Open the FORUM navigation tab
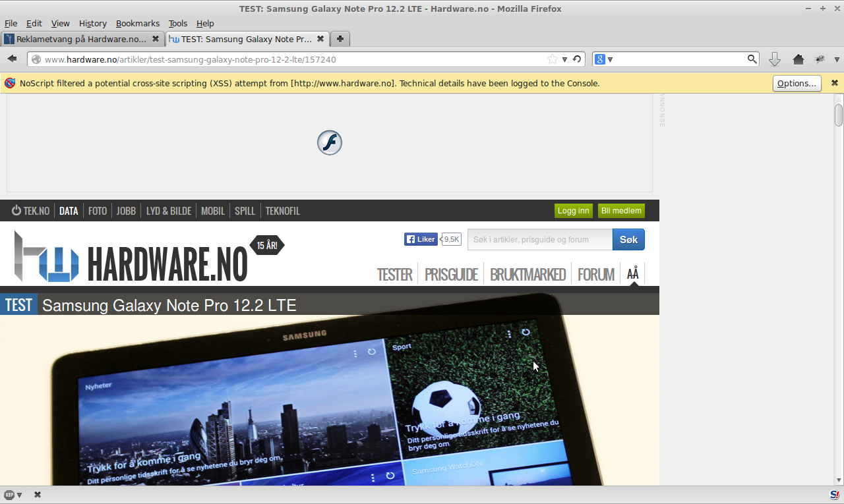This screenshot has height=504, width=844. pyautogui.click(x=596, y=274)
